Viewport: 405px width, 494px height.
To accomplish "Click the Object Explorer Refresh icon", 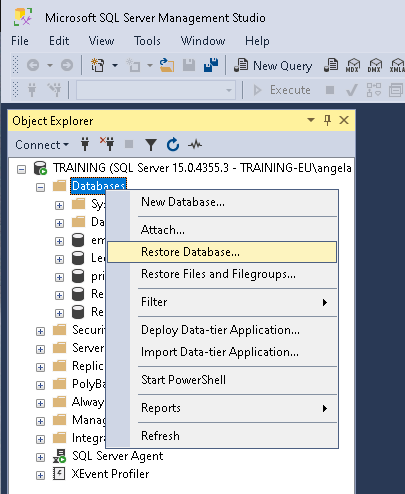I will [173, 145].
